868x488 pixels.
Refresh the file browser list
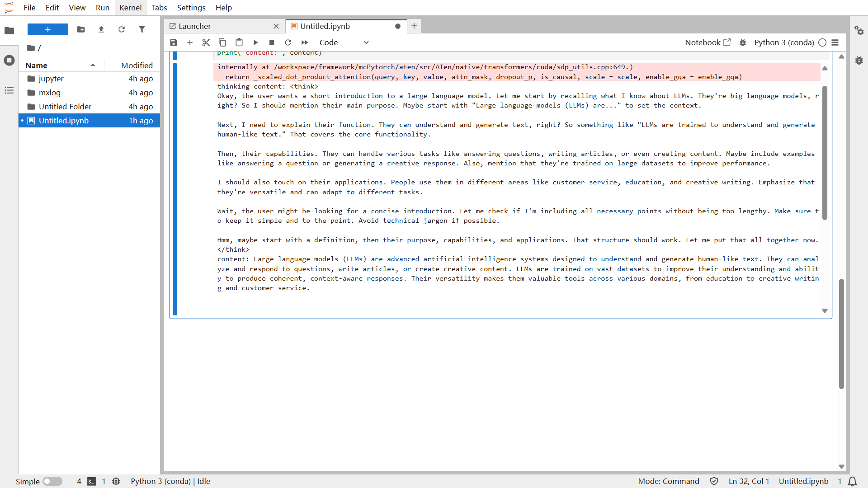click(x=122, y=29)
